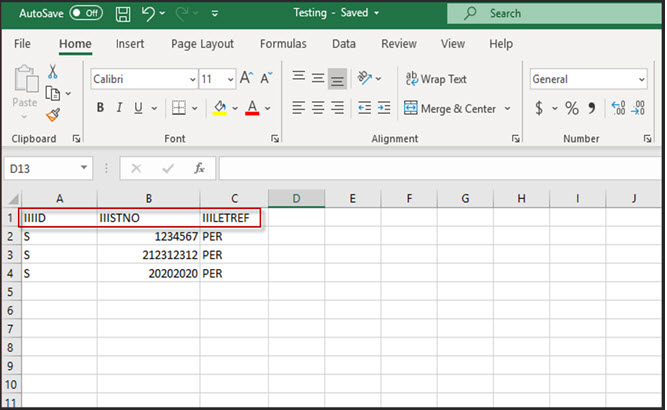Click the Undo arrow icon
The image size is (667, 410).
(x=149, y=14)
